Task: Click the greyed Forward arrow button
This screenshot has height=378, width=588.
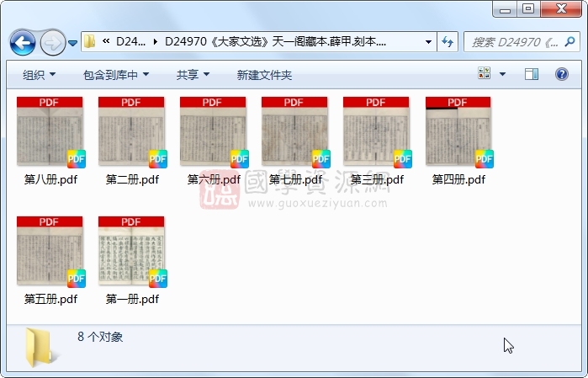Action: (x=52, y=42)
